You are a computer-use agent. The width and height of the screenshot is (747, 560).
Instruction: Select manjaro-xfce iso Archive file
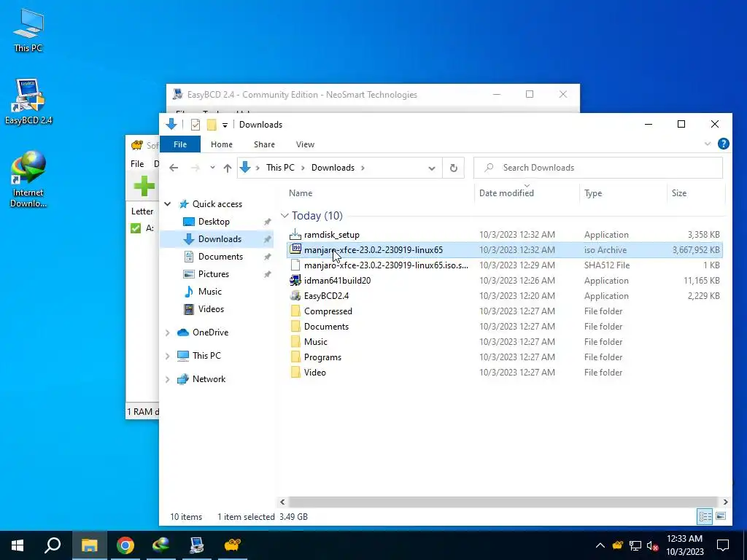505,250
